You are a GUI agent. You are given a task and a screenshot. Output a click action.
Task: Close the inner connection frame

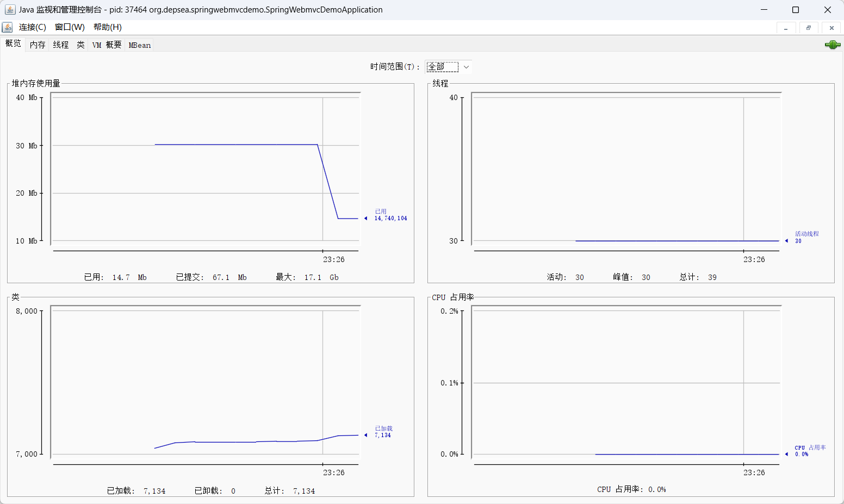(831, 28)
